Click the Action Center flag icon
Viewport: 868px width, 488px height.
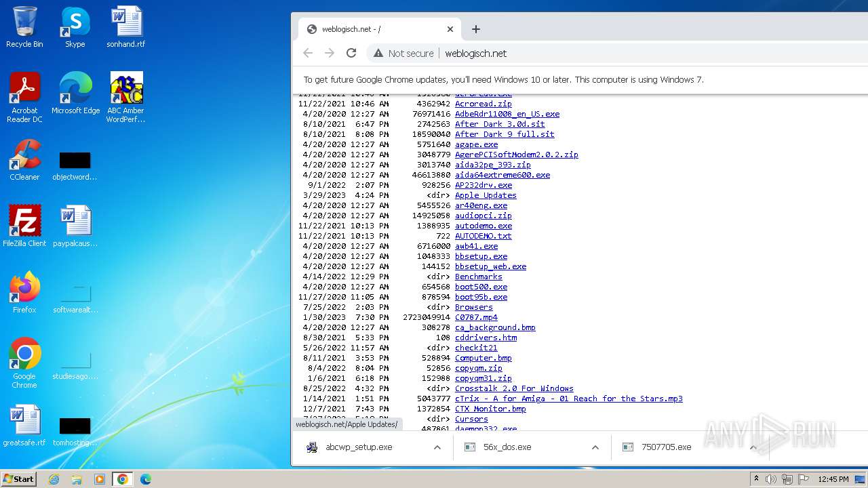(x=803, y=479)
